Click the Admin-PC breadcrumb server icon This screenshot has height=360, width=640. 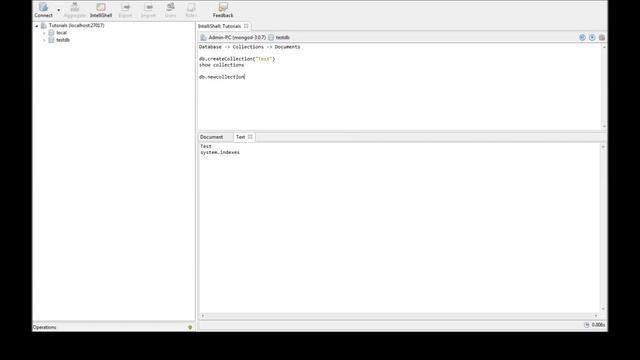(203, 38)
